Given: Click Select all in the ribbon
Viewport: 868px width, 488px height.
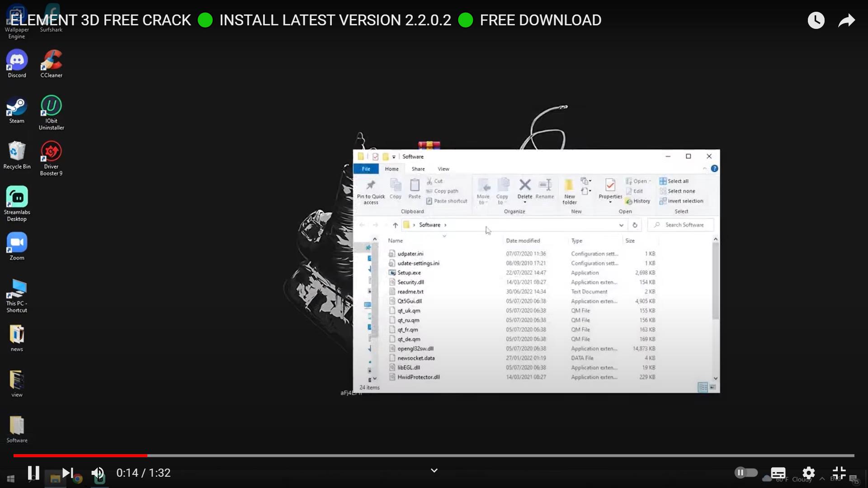Looking at the screenshot, I should (x=677, y=181).
